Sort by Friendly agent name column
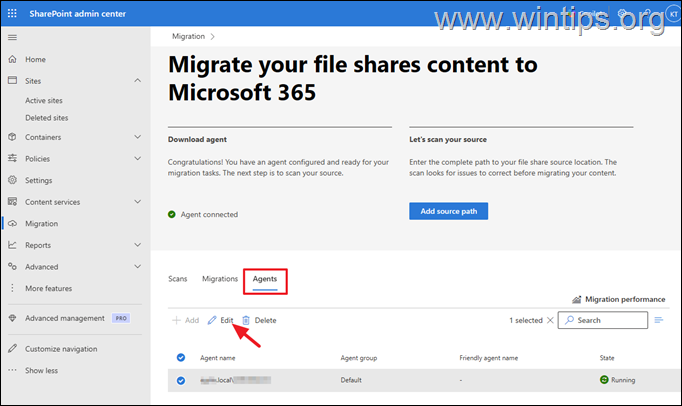Viewport: 682px width, 406px height. point(488,358)
